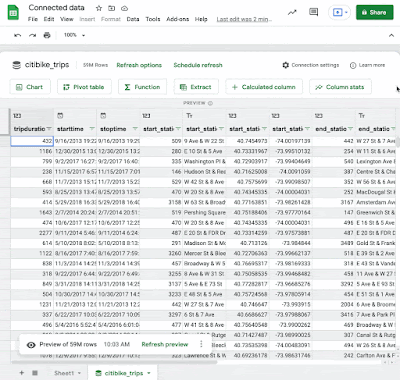Open Column stats
This screenshot has height=380, width=400.
point(340,87)
